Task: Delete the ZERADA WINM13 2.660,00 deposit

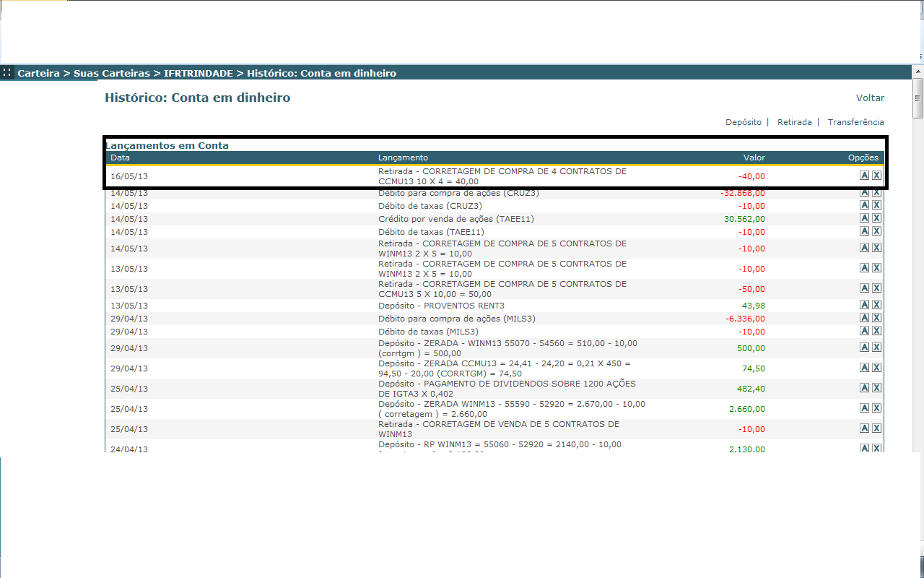Action: [876, 408]
